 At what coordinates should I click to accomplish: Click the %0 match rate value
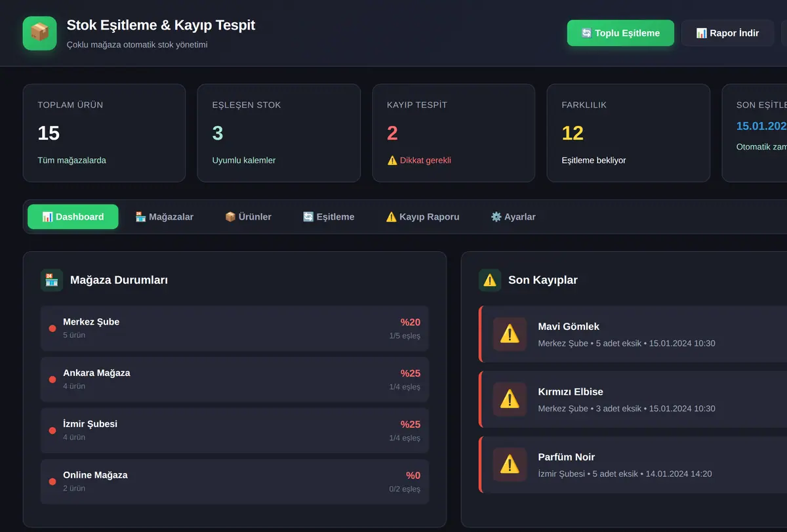coord(413,476)
